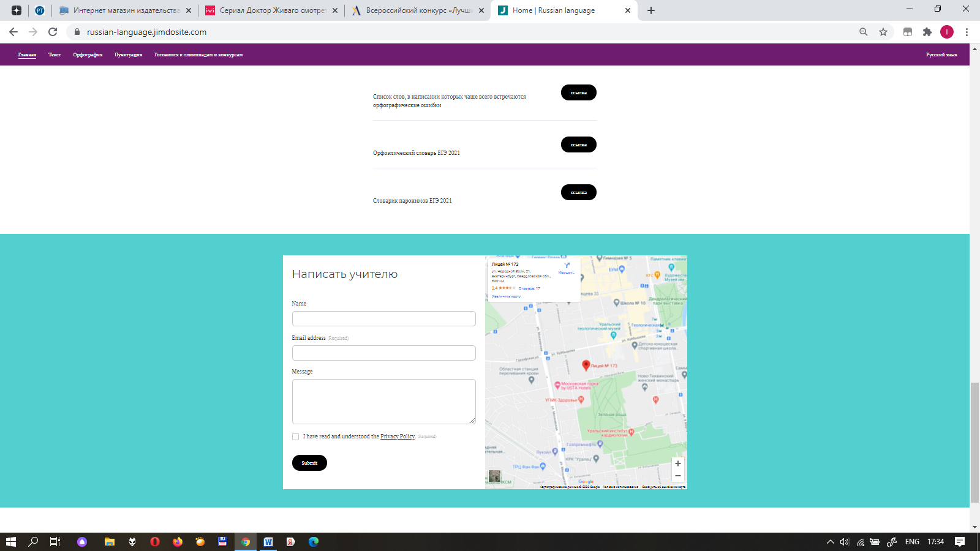Open the browser extensions puzzle icon
This screenshot has height=551, width=980.
pos(927,32)
